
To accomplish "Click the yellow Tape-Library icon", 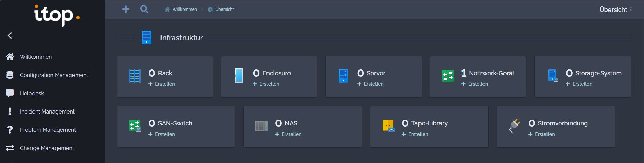I will click(388, 126).
